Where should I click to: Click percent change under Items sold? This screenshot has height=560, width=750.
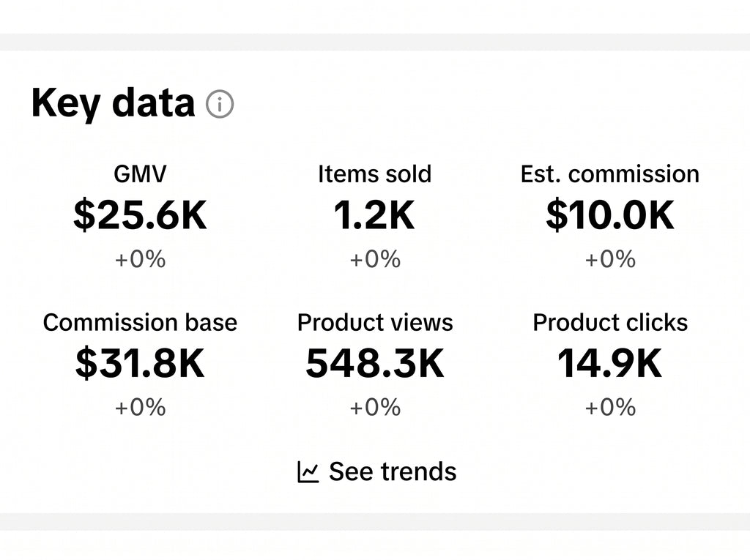375,259
